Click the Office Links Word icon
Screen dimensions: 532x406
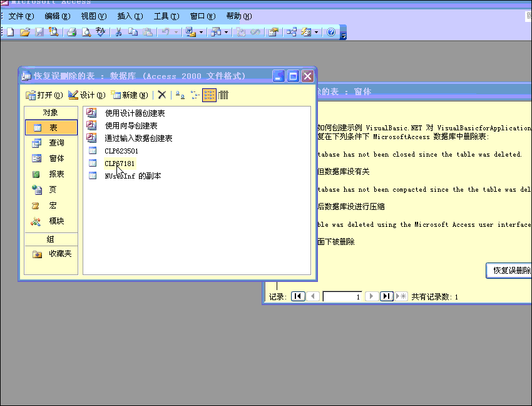pos(190,33)
